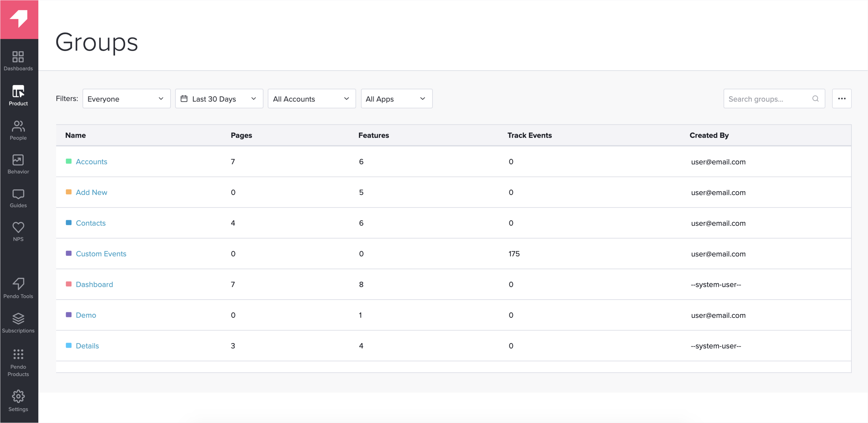Screen dimensions: 868x423
Task: Click the 175 track events value
Action: (514, 254)
